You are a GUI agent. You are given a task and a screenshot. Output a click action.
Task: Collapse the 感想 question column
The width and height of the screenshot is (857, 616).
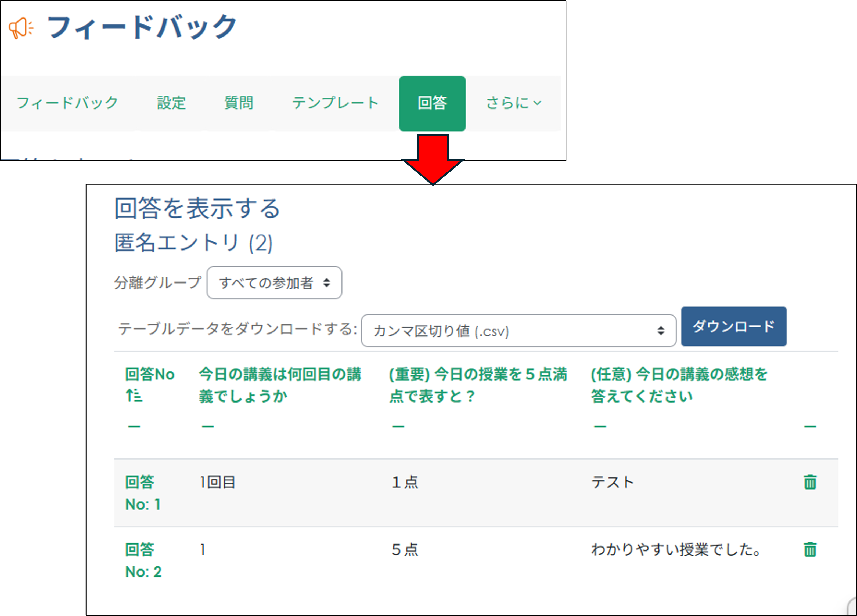(600, 426)
